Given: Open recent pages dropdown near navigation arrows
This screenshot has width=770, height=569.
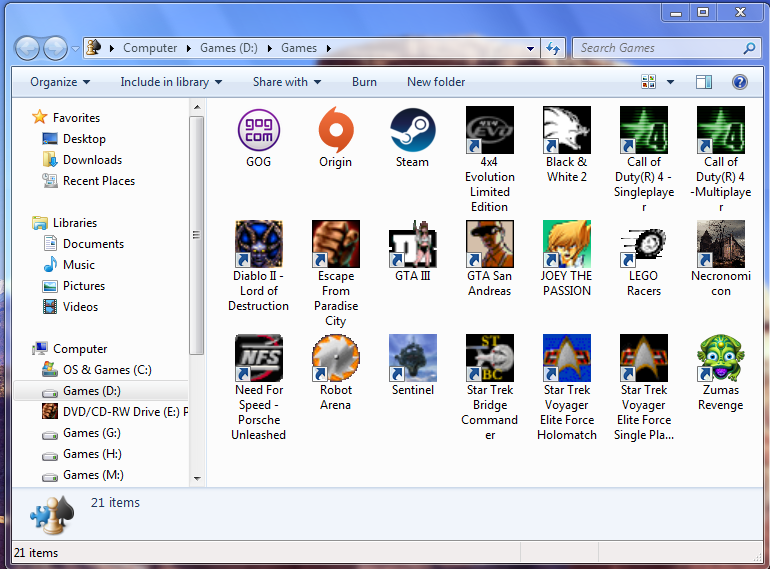Looking at the screenshot, I should click(x=75, y=49).
